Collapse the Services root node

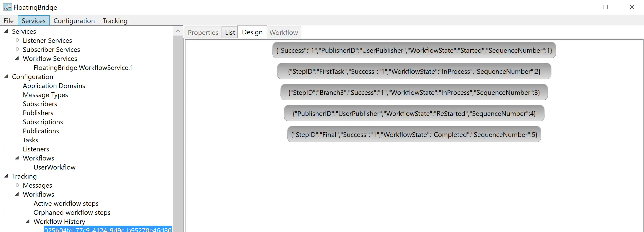tap(7, 31)
